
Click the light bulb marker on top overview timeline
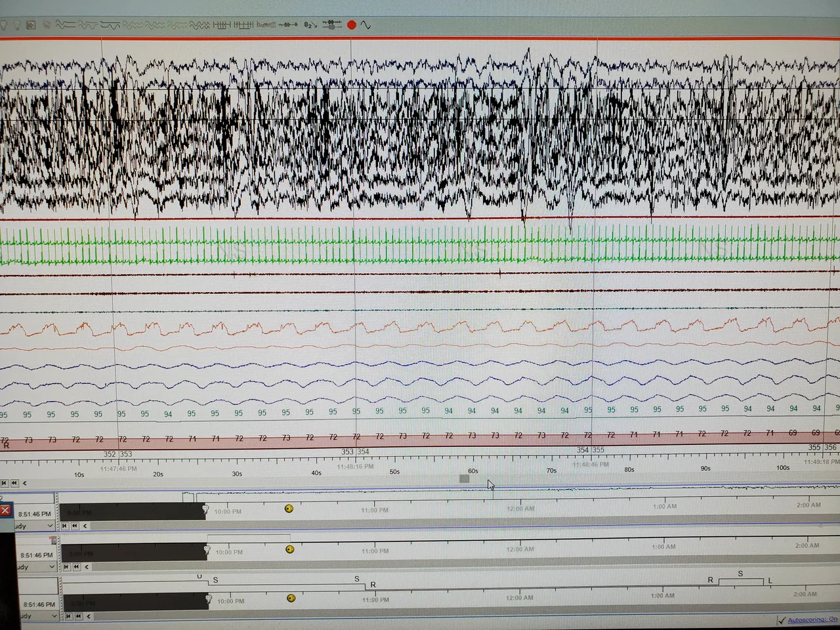(x=205, y=509)
